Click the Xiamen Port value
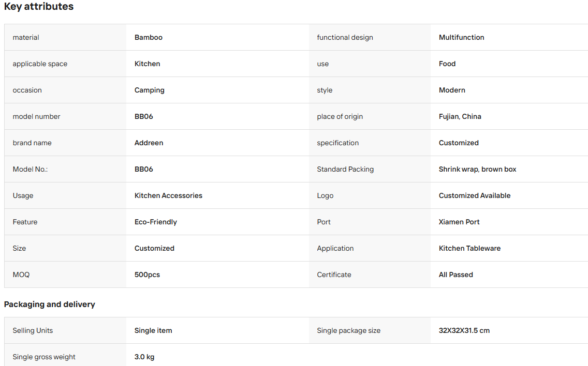Viewport: 588px width, 366px height. (459, 222)
